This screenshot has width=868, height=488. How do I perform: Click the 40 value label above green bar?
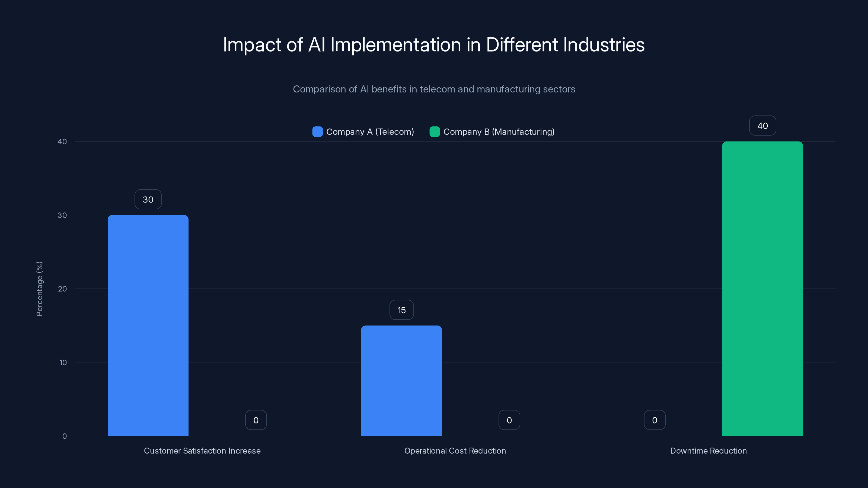[762, 126]
